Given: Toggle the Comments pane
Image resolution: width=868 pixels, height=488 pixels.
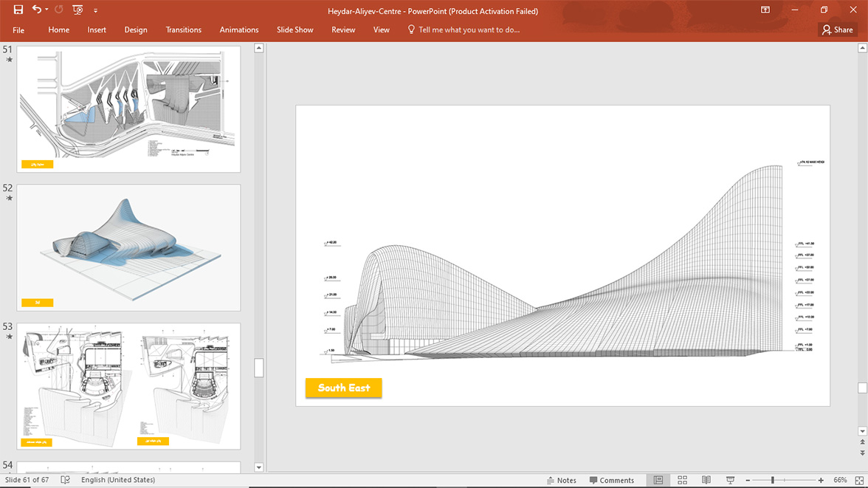Looking at the screenshot, I should pos(612,480).
